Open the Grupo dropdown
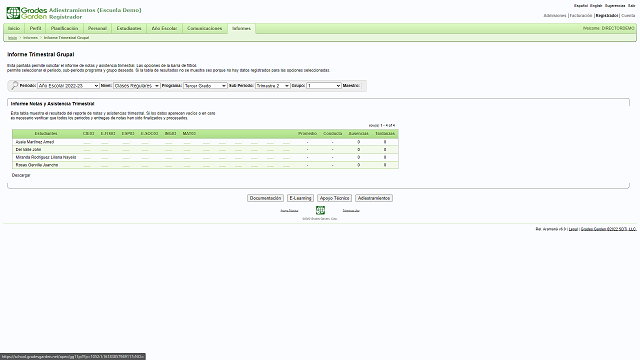 [x=324, y=86]
